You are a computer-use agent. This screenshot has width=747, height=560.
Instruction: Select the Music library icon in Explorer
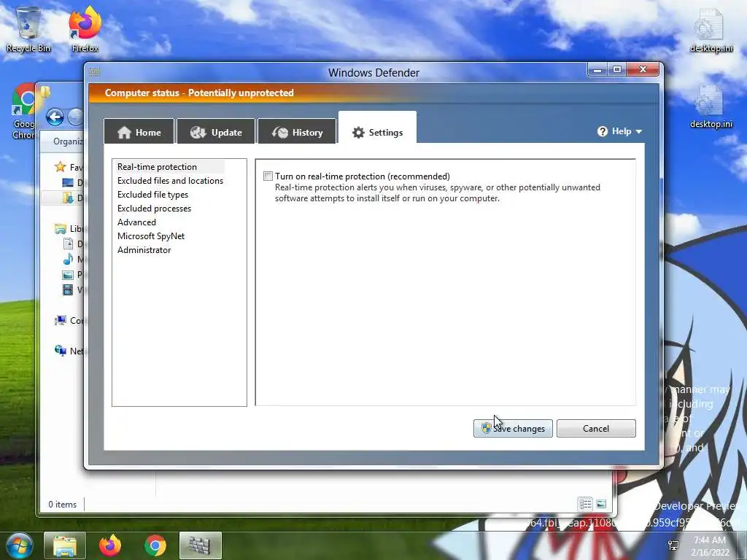68,259
